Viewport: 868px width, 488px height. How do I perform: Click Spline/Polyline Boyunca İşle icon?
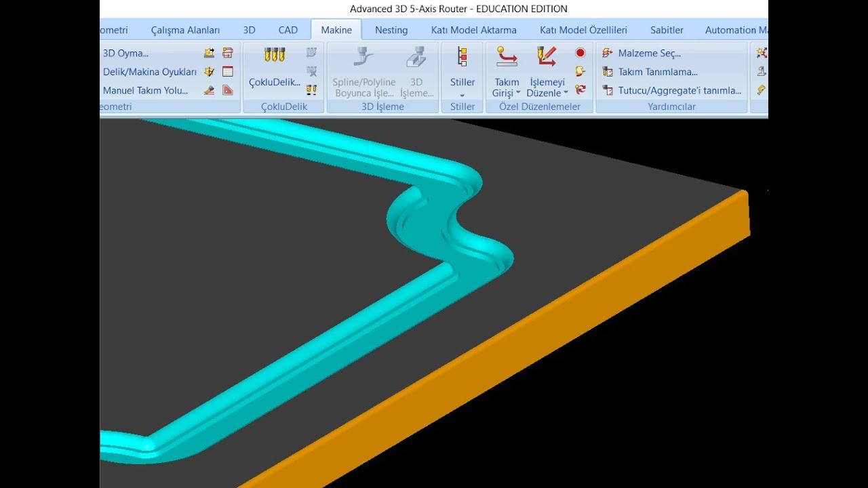[x=364, y=57]
